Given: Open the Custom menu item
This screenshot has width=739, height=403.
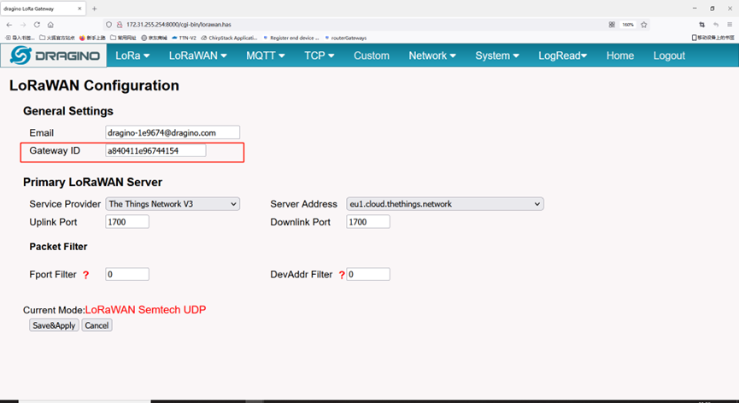Looking at the screenshot, I should (371, 56).
